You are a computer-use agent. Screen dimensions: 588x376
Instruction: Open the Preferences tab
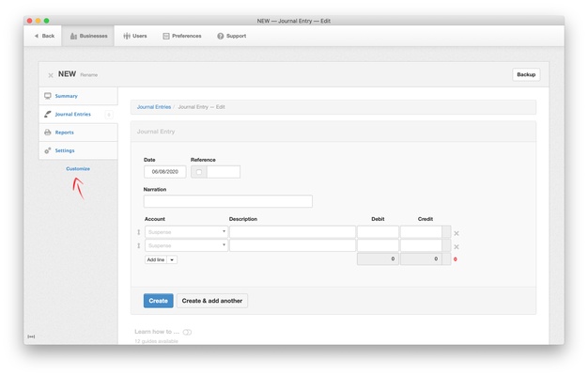[182, 36]
